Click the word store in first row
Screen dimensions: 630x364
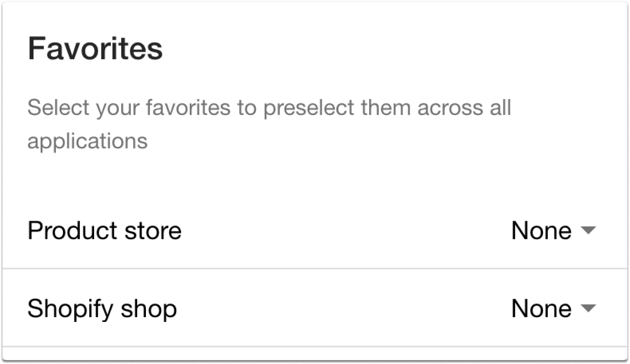tap(153, 231)
